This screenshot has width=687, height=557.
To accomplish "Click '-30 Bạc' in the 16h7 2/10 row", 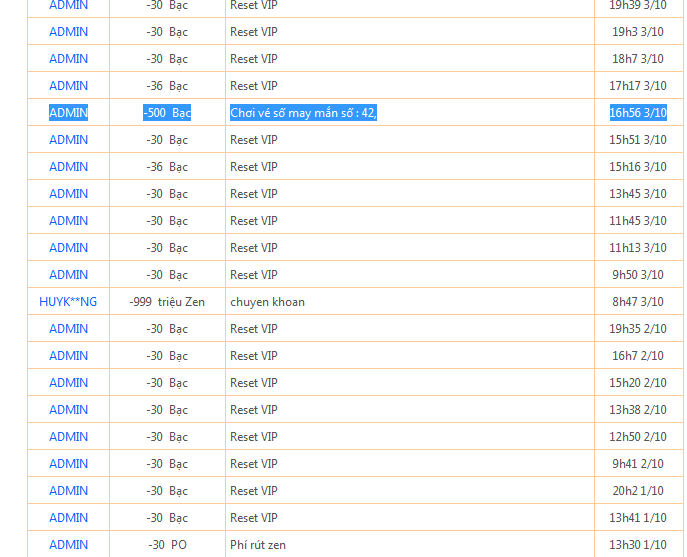I will point(167,356).
